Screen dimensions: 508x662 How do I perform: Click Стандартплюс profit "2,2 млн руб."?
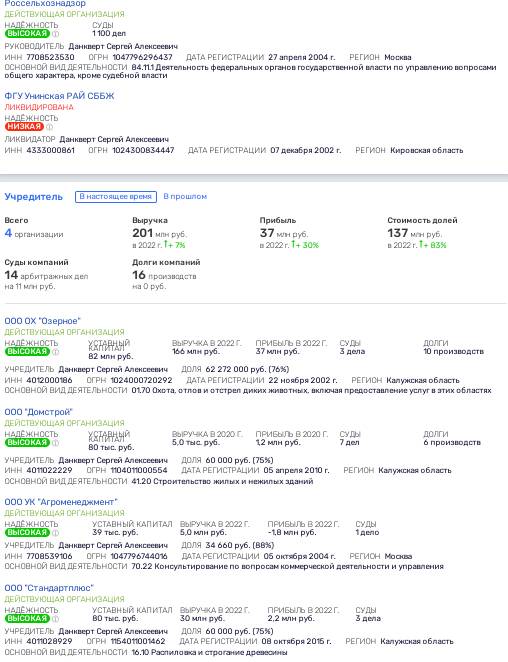click(x=291, y=619)
